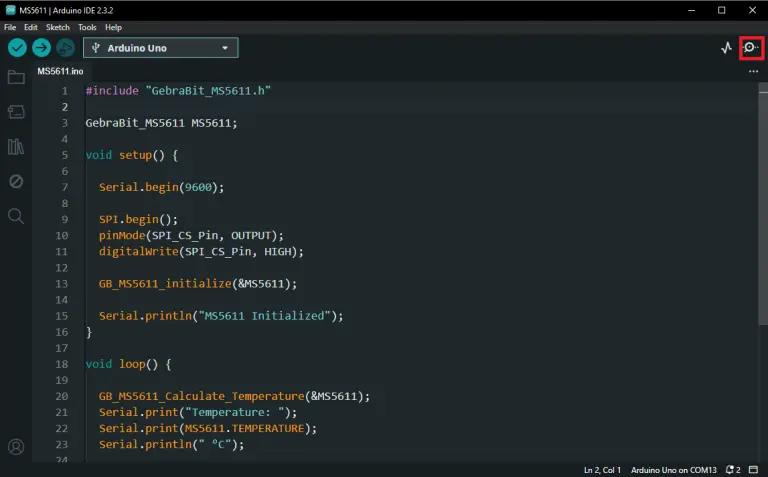Click the Serial.begin(9600); line
Image resolution: width=768 pixels, height=477 pixels.
tap(161, 187)
